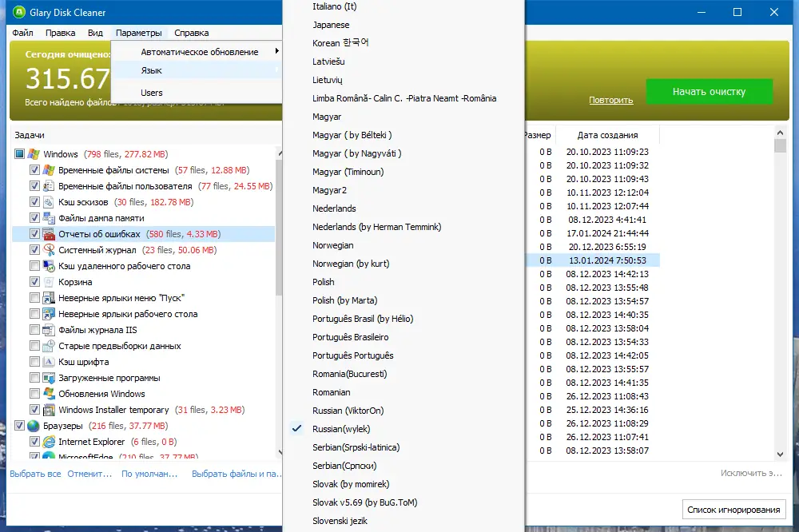The width and height of the screenshot is (799, 532).
Task: Click the error reports icon
Action: pos(49,234)
